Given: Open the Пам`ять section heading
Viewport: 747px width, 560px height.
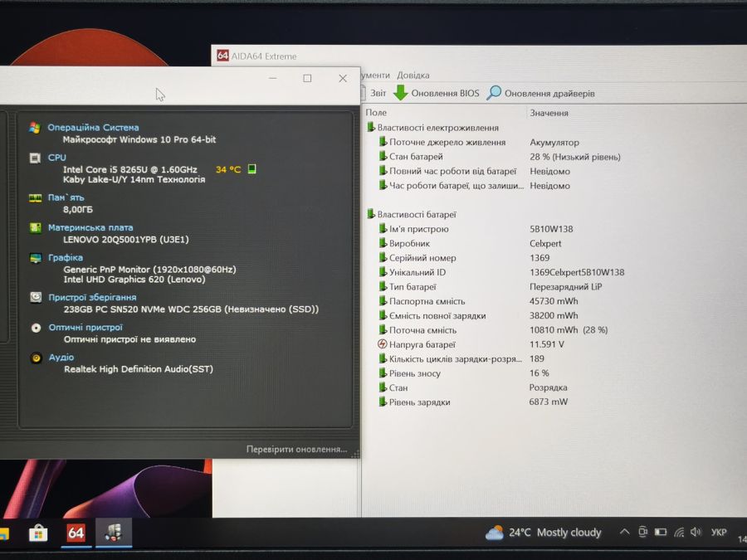Looking at the screenshot, I should point(66,197).
